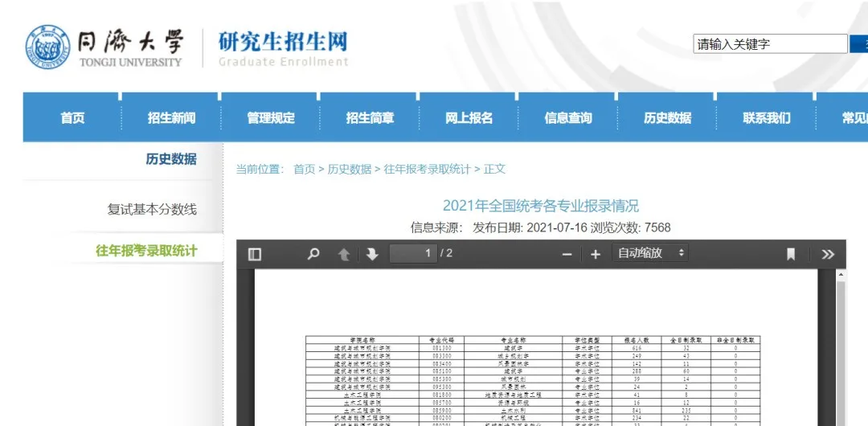The width and height of the screenshot is (868, 426).
Task: Zoom in with the plus icon
Action: 595,254
